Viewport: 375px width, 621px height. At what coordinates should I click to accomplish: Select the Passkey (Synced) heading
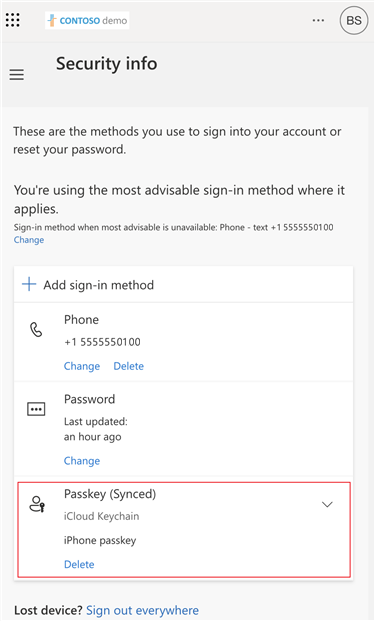click(x=110, y=494)
